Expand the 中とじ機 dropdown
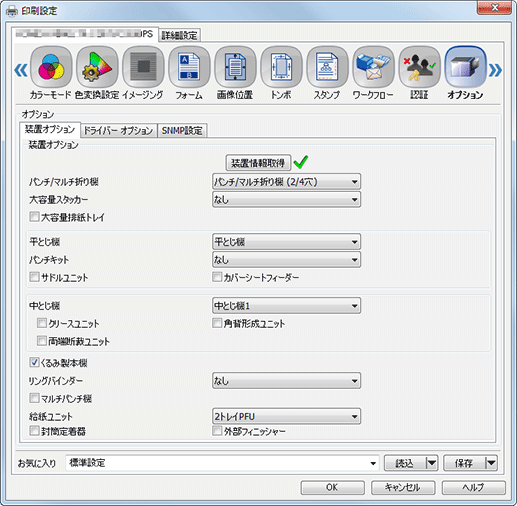517x506 pixels. [x=286, y=306]
